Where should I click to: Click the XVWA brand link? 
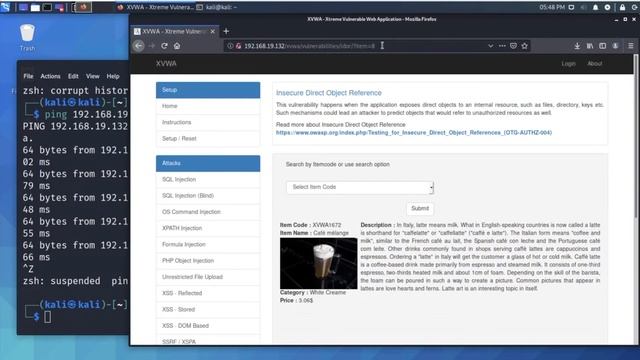point(166,64)
